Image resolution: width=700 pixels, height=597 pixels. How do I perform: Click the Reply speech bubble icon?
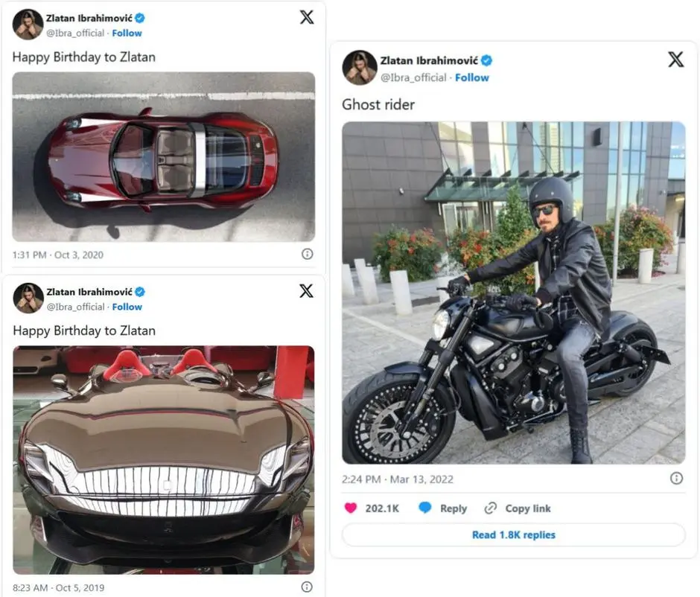coord(425,508)
